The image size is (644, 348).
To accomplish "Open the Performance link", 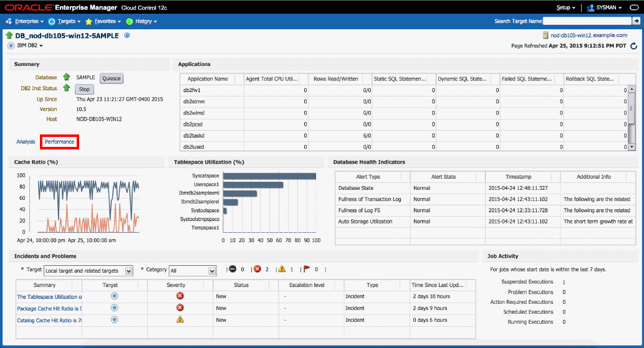I will [60, 142].
